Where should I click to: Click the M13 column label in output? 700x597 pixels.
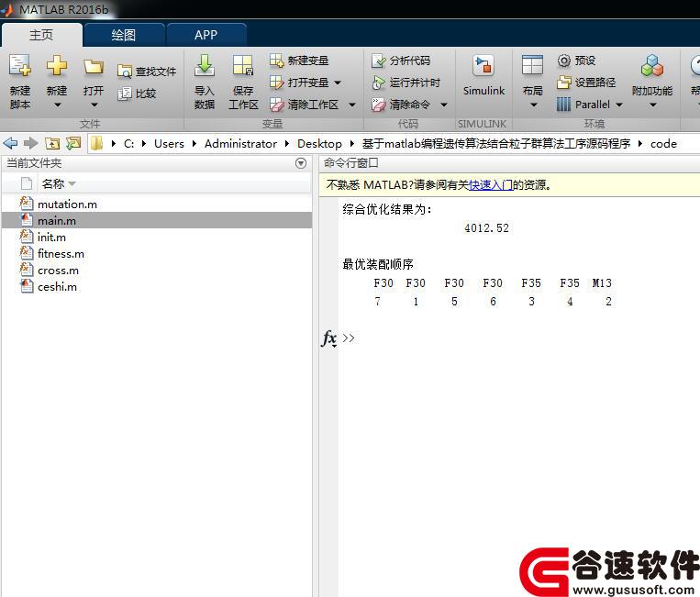(601, 282)
